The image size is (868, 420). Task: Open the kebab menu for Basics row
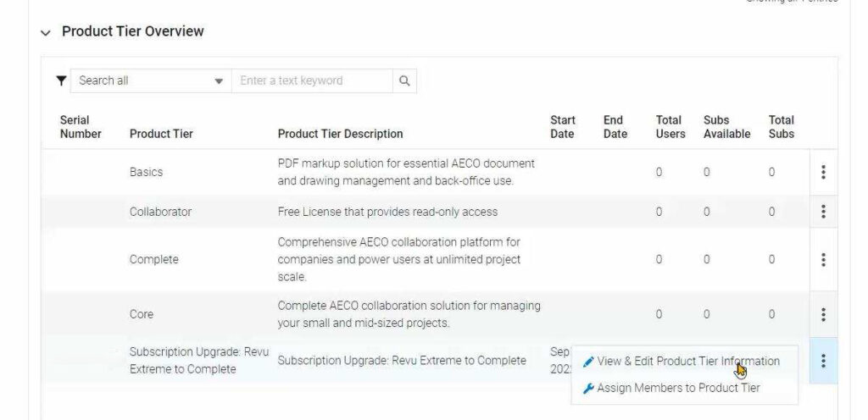[823, 172]
